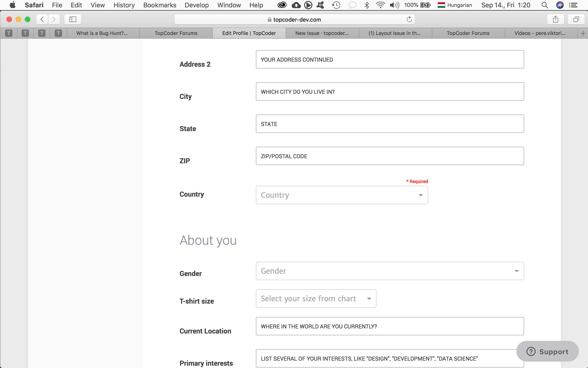Click the date and time in menu bar
The width and height of the screenshot is (588, 368).
tap(506, 5)
